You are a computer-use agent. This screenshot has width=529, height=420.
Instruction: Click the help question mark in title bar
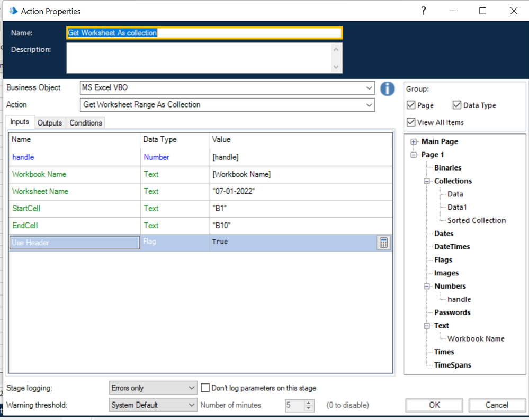pyautogui.click(x=423, y=11)
